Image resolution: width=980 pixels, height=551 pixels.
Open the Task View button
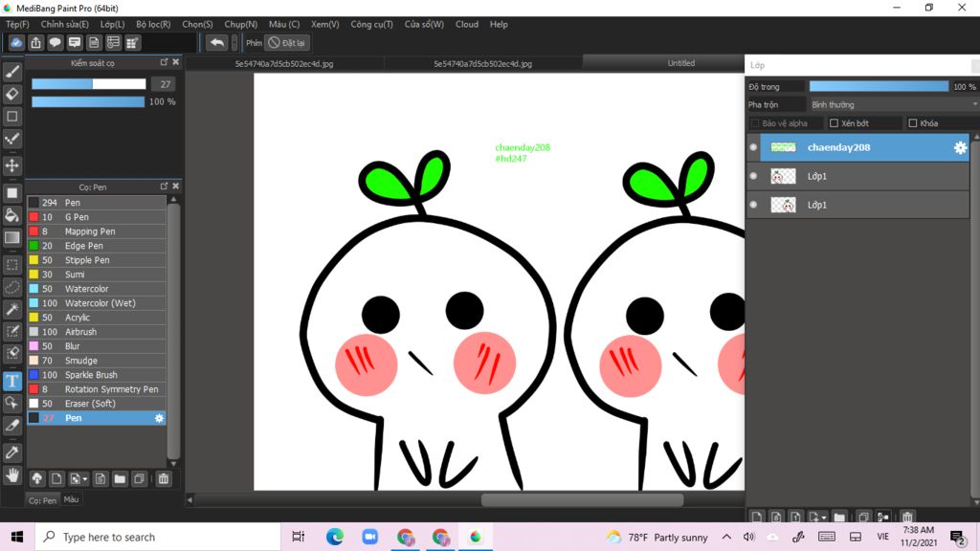click(x=299, y=537)
